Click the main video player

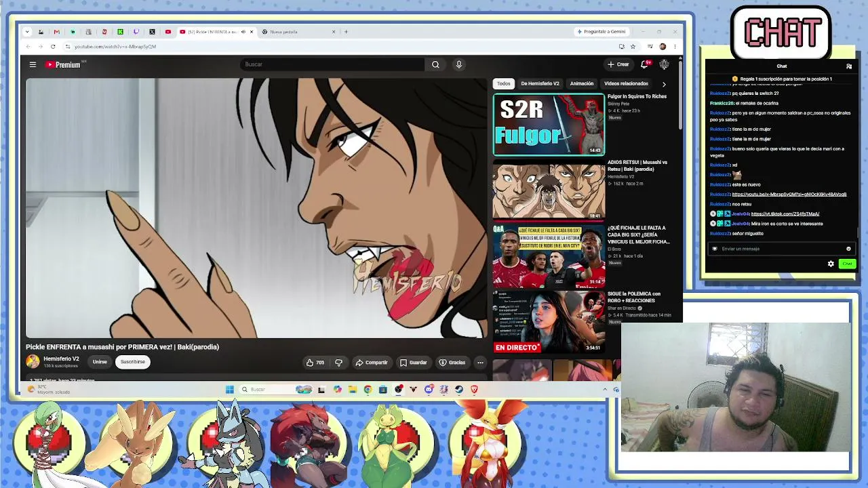point(256,208)
